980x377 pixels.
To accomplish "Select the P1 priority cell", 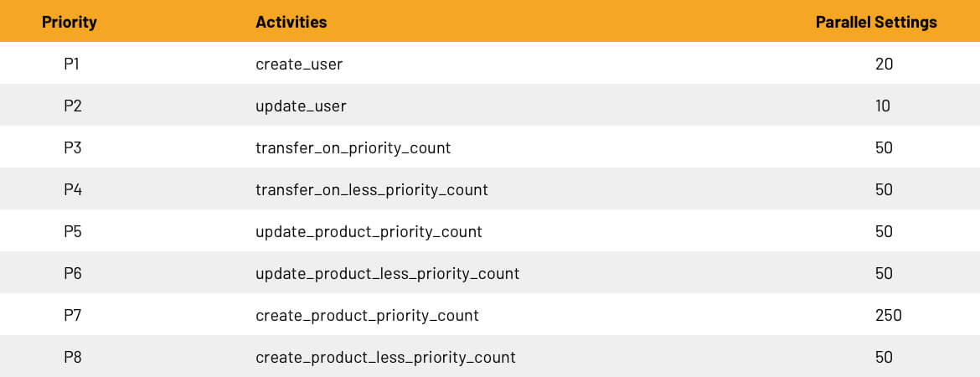I will pos(72,64).
